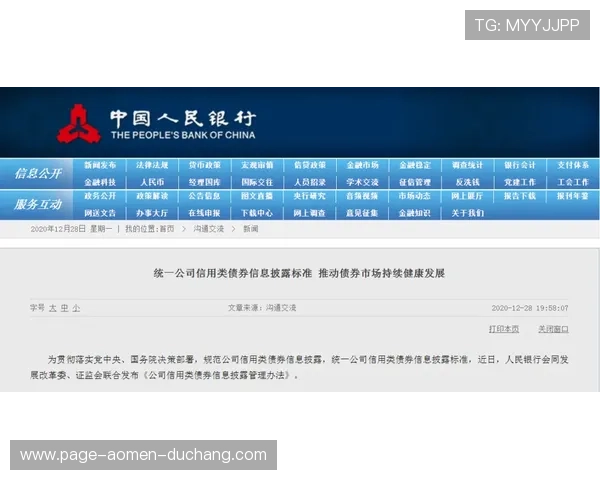The height and width of the screenshot is (480, 600).
Task: Open the 货币政策 menu item
Action: [205, 165]
